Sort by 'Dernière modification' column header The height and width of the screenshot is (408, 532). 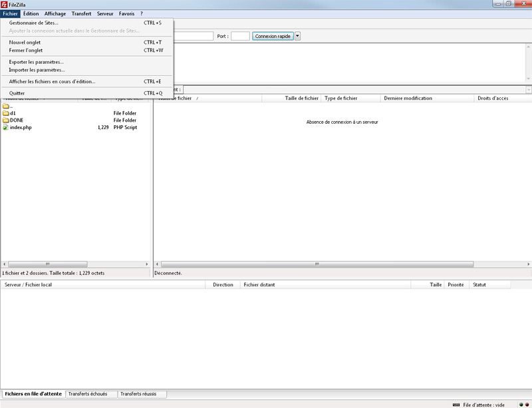(427, 99)
